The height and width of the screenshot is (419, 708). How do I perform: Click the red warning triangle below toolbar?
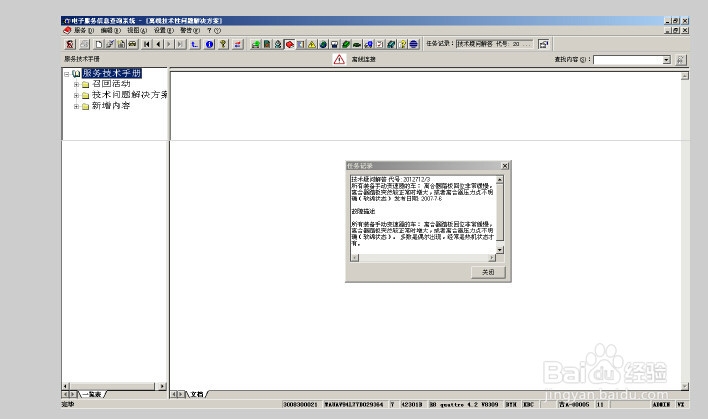tap(339, 59)
